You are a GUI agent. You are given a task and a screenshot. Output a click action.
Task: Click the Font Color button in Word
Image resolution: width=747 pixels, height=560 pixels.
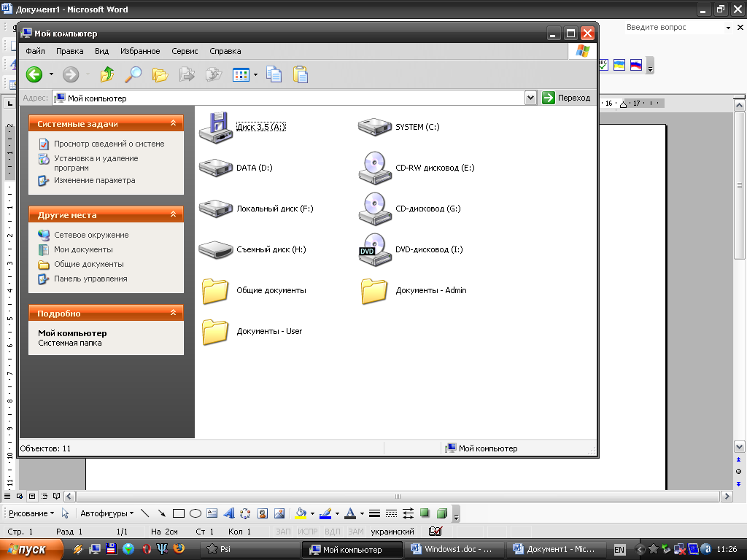click(x=350, y=513)
